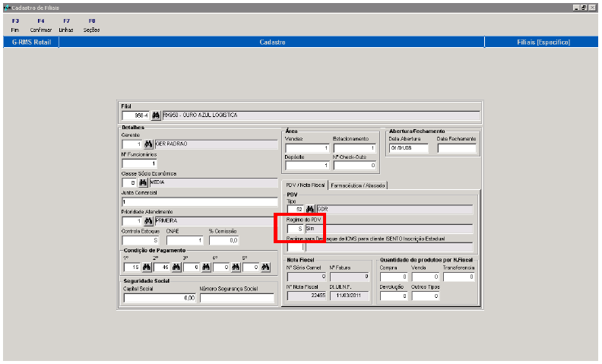Click the 2º Condição de Pagamento field
602x364 pixels.
162,267
